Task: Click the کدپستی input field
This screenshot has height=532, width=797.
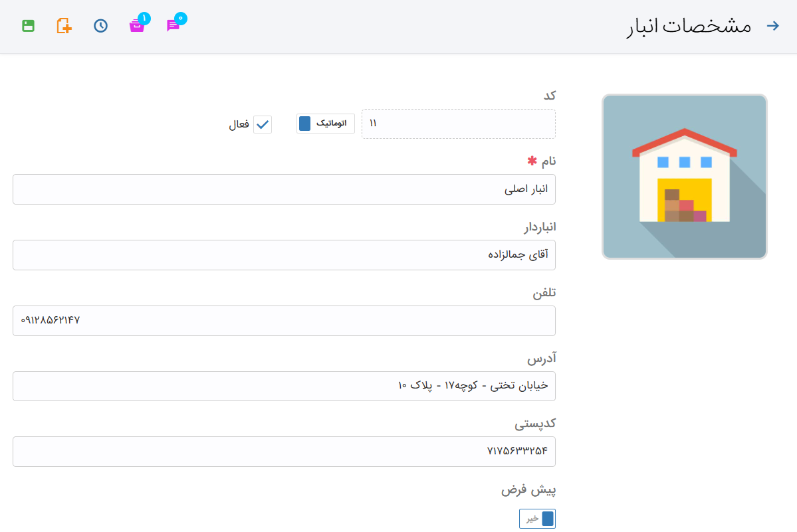Action: click(x=284, y=451)
